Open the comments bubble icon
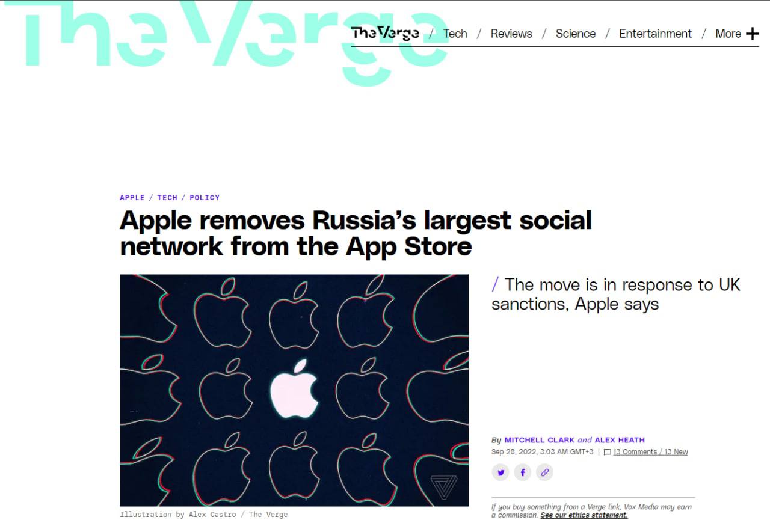The width and height of the screenshot is (770, 532). point(608,452)
